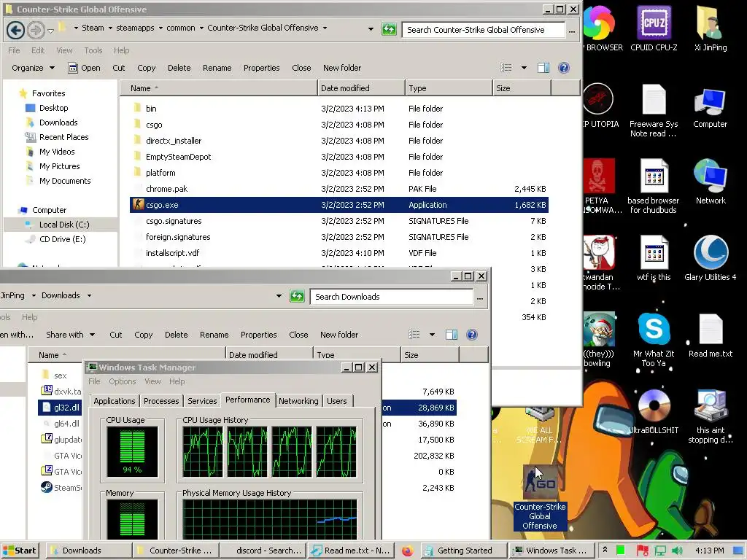Open Organize dropdown in Counter-Strike explorer
The width and height of the screenshot is (747, 560).
[x=33, y=68]
